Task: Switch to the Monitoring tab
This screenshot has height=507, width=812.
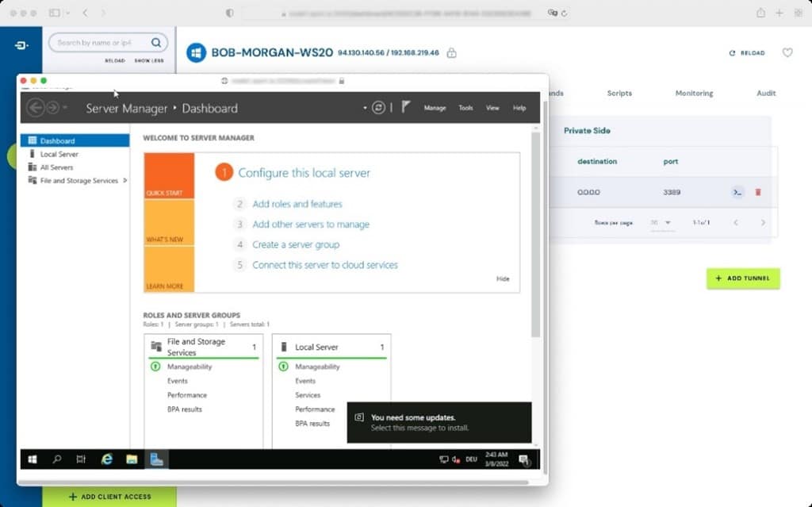Action: click(x=694, y=94)
